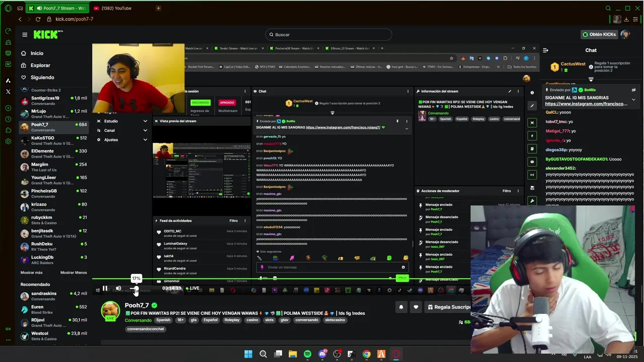Follow Pooh7_7 with the heart button
The height and width of the screenshot is (362, 644).
pyautogui.click(x=416, y=307)
